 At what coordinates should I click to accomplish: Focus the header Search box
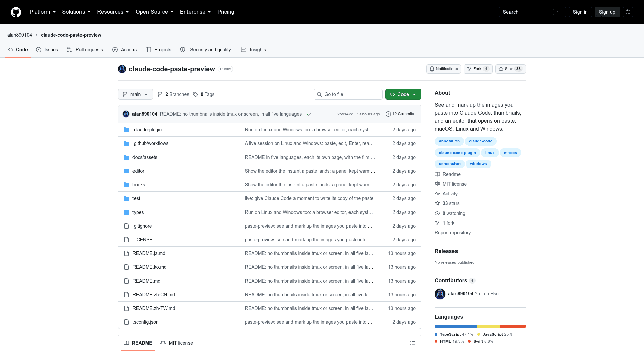(x=532, y=12)
